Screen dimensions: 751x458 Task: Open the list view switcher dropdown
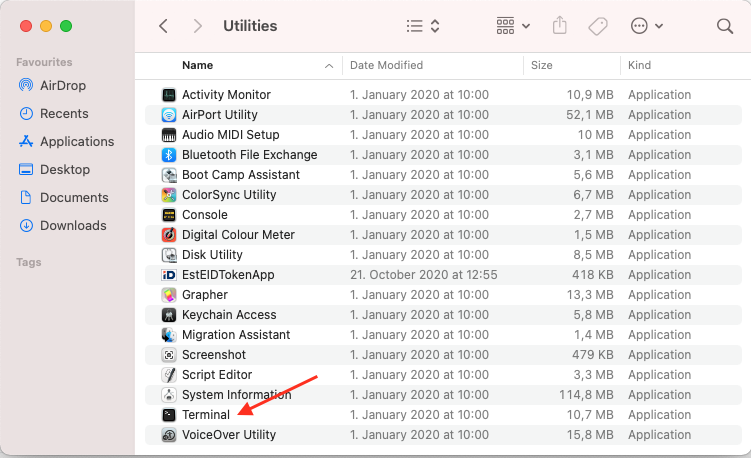tap(423, 26)
